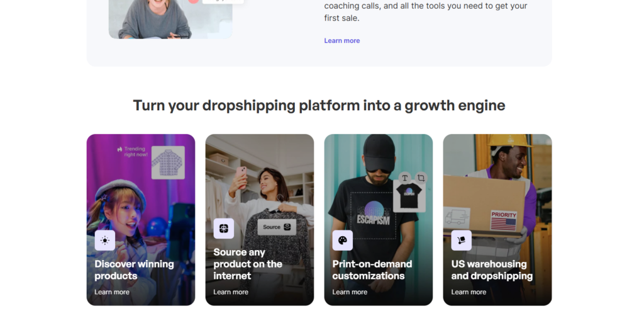Select the Escapism t-shirt preview thumbnail
This screenshot has height=318, width=644.
click(x=409, y=196)
